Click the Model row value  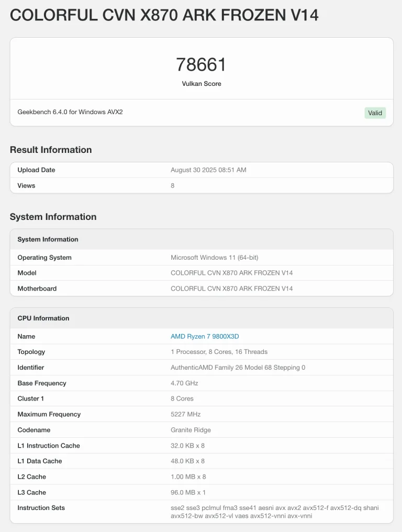231,273
